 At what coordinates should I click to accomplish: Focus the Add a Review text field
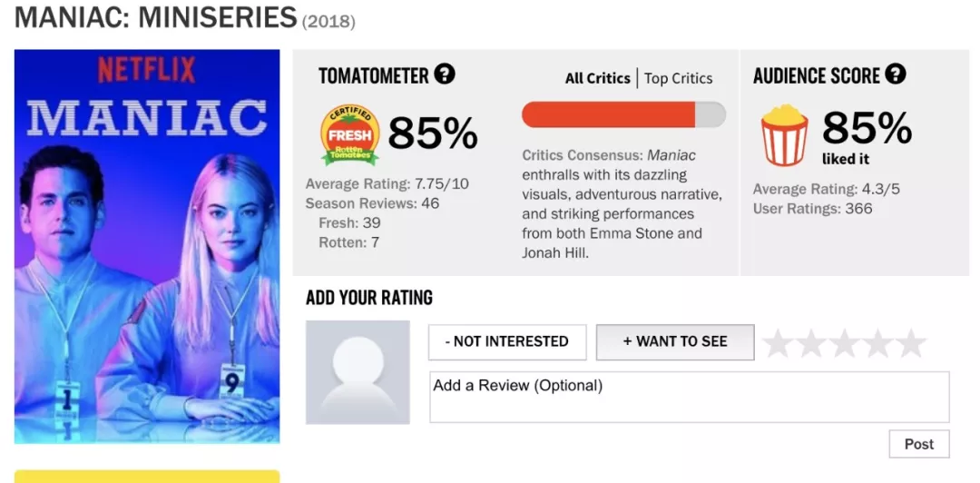[x=689, y=397]
